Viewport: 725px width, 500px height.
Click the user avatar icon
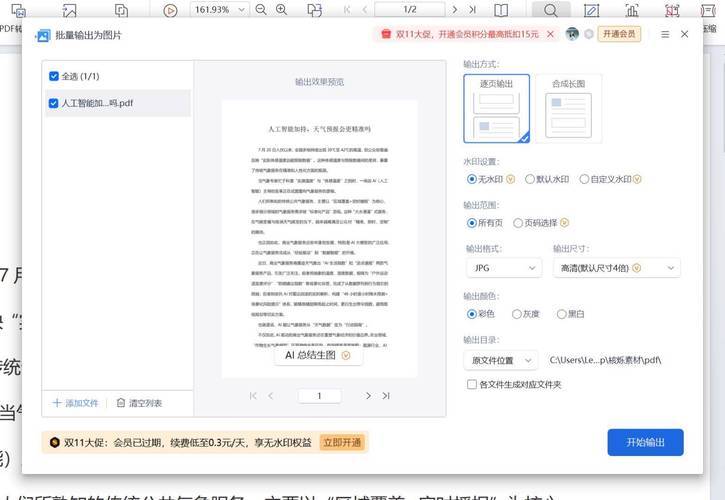(571, 34)
